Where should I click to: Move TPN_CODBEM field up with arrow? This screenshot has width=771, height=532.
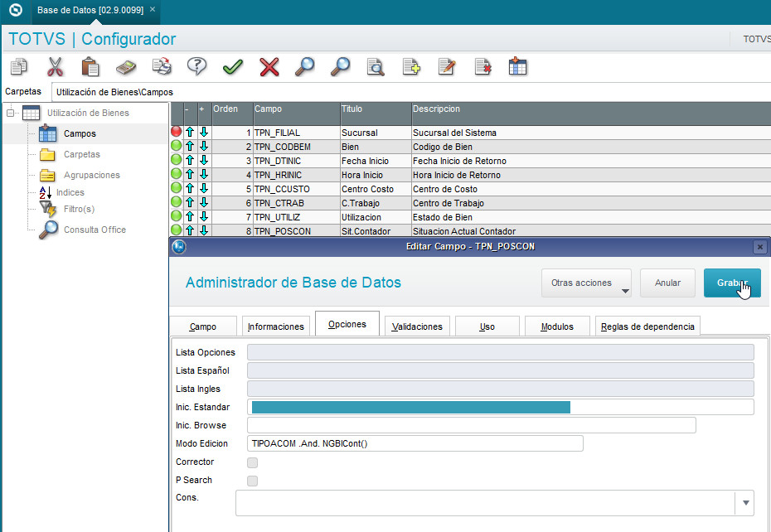click(x=190, y=146)
